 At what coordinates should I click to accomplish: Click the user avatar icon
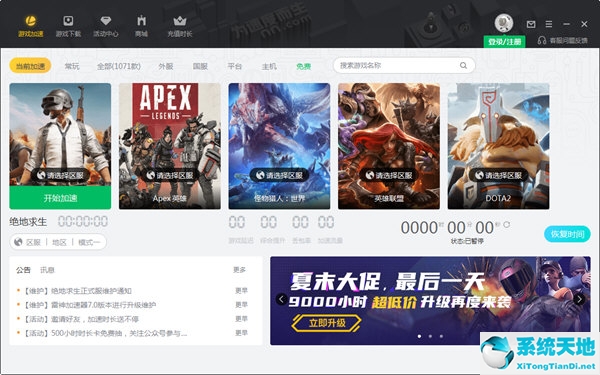(x=504, y=23)
